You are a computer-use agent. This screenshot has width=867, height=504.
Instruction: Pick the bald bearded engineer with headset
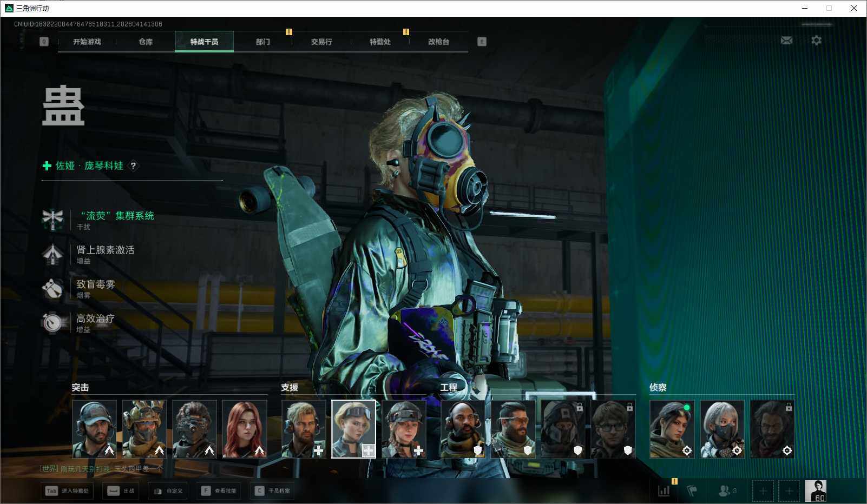pos(463,429)
